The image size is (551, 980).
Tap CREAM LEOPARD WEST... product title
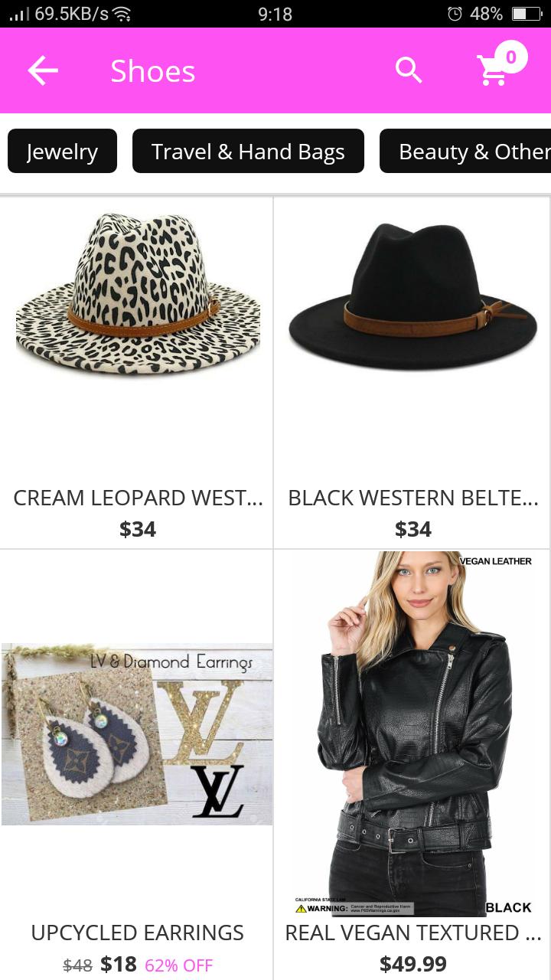[138, 498]
